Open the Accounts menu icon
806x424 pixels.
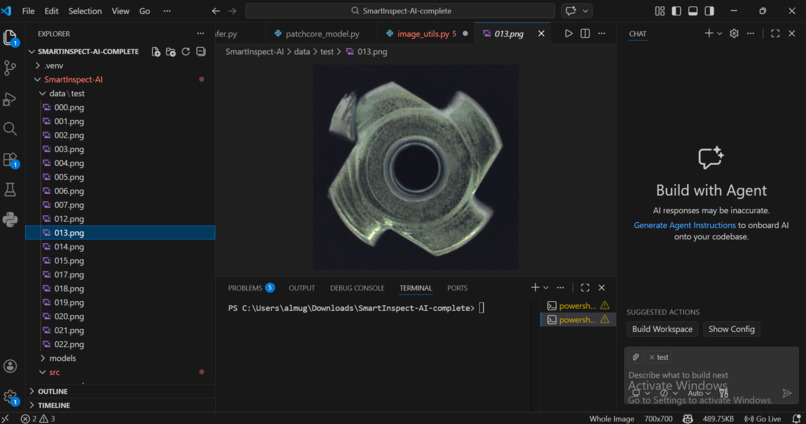coord(10,366)
